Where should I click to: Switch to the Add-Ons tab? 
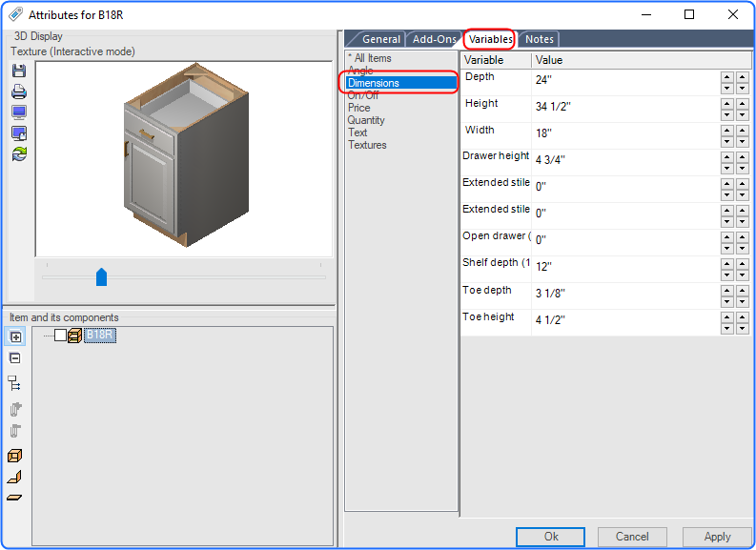click(x=434, y=39)
